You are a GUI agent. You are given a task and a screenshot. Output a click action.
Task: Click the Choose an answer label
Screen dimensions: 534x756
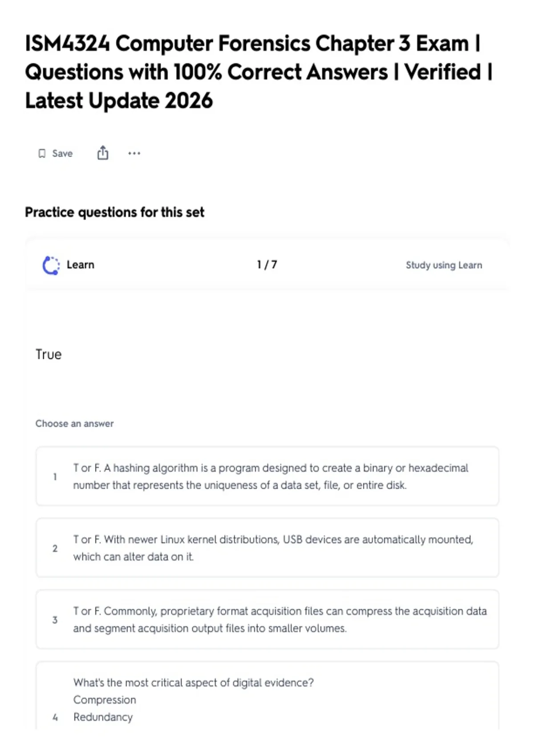74,423
